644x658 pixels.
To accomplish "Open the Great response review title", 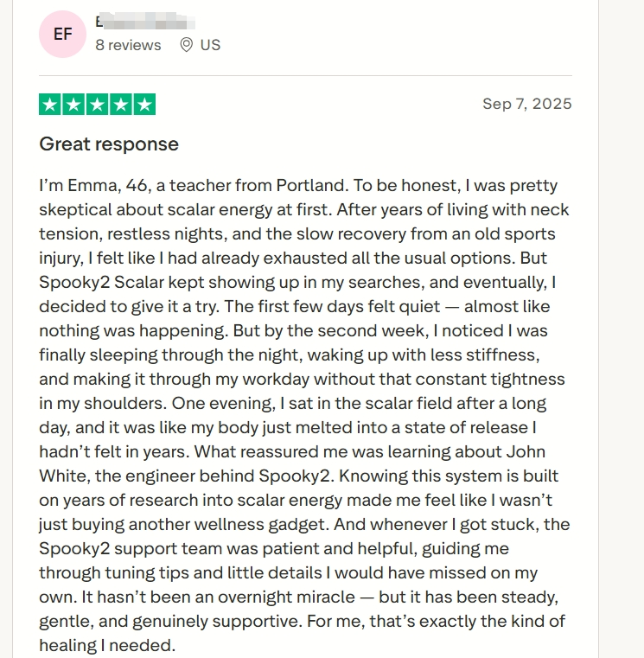I will click(109, 144).
